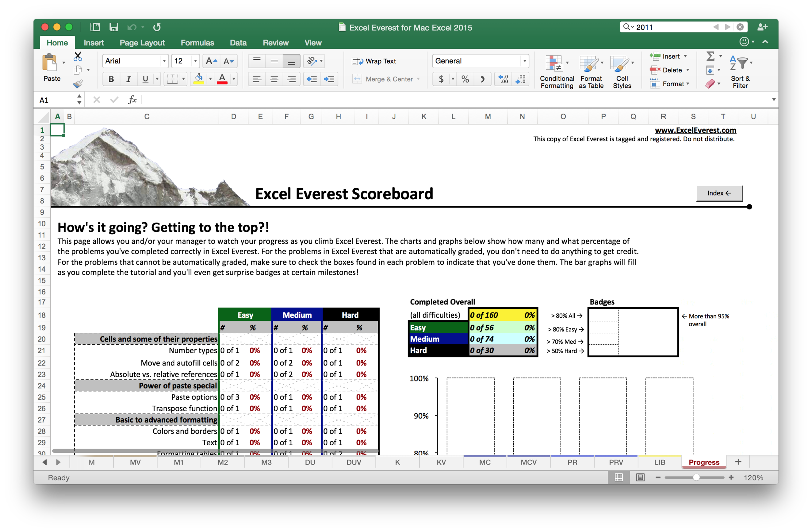Image resolution: width=812 pixels, height=532 pixels.
Task: Open the General number format dropdown
Action: click(x=525, y=61)
